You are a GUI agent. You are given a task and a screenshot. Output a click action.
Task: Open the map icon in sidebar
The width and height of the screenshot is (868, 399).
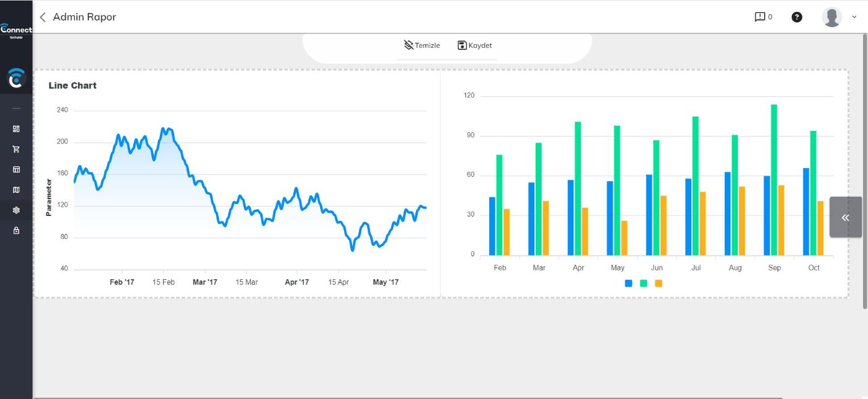(x=16, y=190)
